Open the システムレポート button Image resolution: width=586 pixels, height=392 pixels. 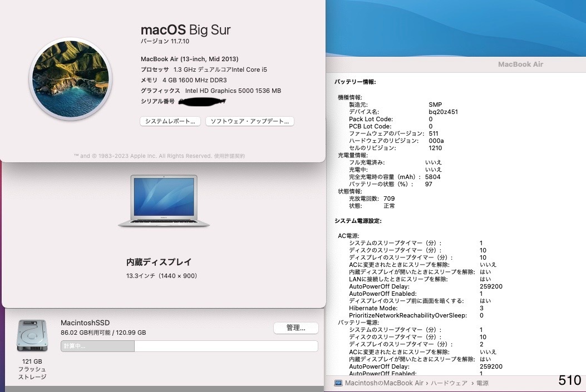pyautogui.click(x=170, y=121)
